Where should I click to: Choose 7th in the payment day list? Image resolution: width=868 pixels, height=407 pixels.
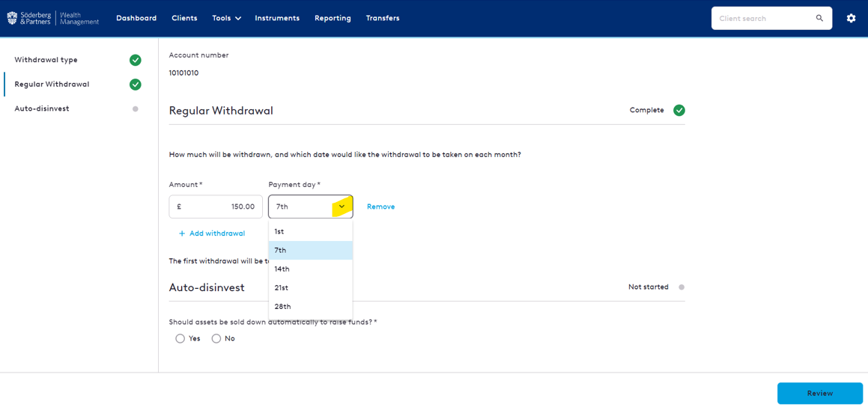[x=311, y=251]
